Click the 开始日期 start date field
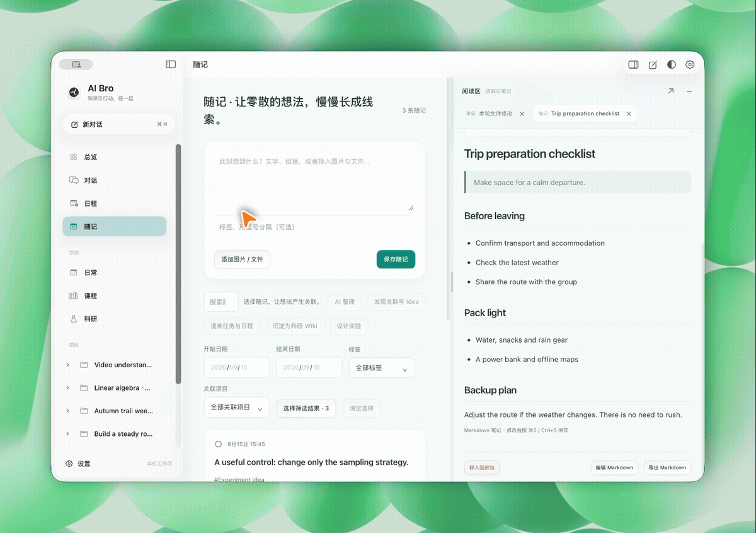The image size is (756, 533). [236, 367]
